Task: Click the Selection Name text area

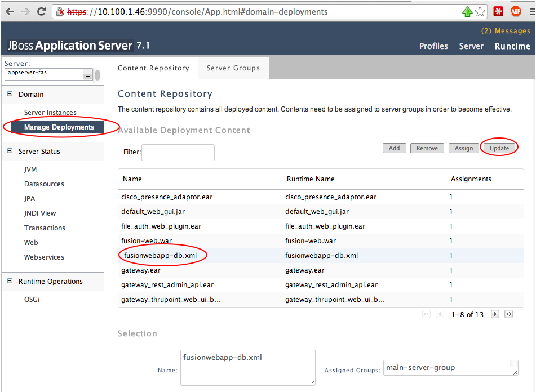Action: pos(248,368)
